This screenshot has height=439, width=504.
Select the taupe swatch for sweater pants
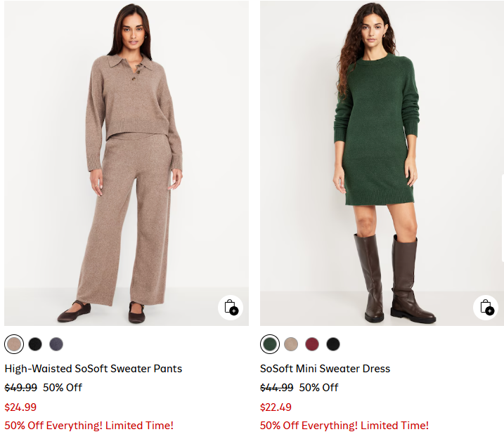[x=14, y=344]
